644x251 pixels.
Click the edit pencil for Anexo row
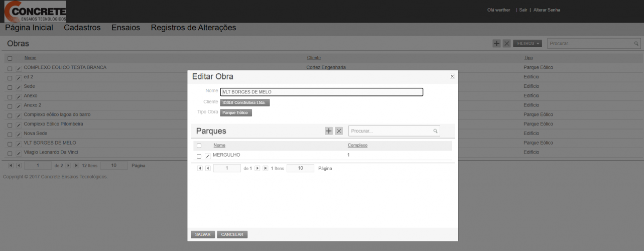point(19,96)
